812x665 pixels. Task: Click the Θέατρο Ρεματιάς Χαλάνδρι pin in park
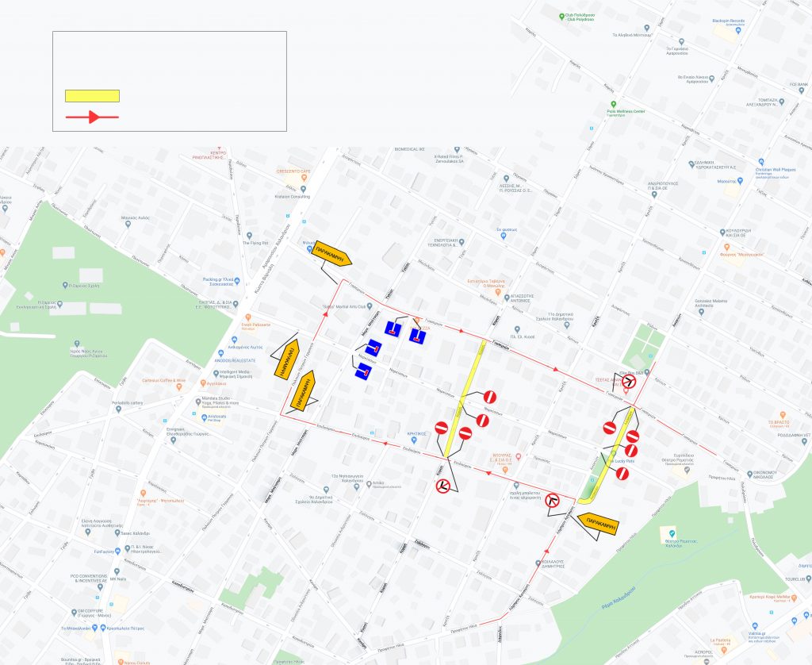(x=672, y=532)
